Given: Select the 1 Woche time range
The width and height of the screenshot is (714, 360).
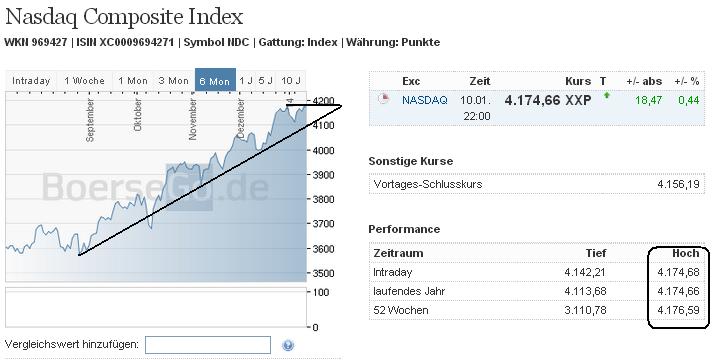Looking at the screenshot, I should point(84,81).
